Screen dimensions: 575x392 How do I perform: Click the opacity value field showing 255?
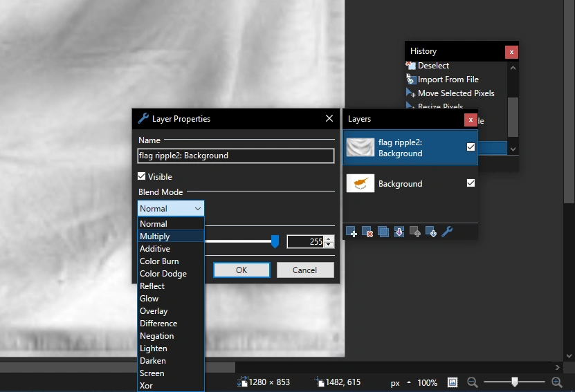coord(307,242)
